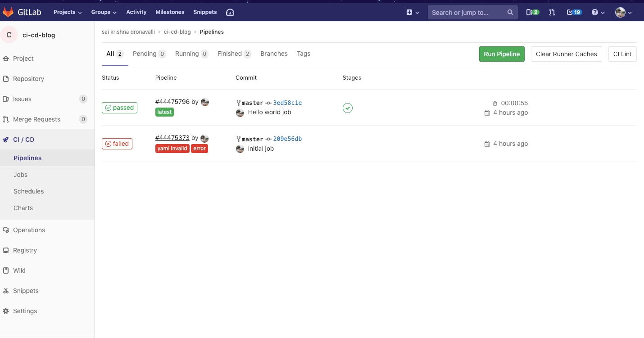This screenshot has width=644, height=338.
Task: Click user avatar beside pipeline #44475796
Action: [x=205, y=102]
